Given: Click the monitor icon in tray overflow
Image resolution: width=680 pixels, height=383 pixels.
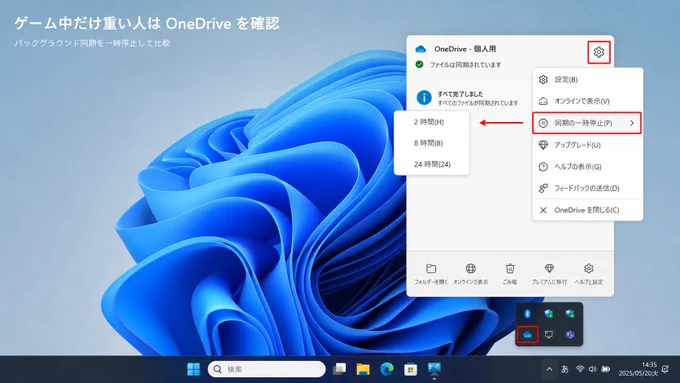Looking at the screenshot, I should pyautogui.click(x=549, y=334).
